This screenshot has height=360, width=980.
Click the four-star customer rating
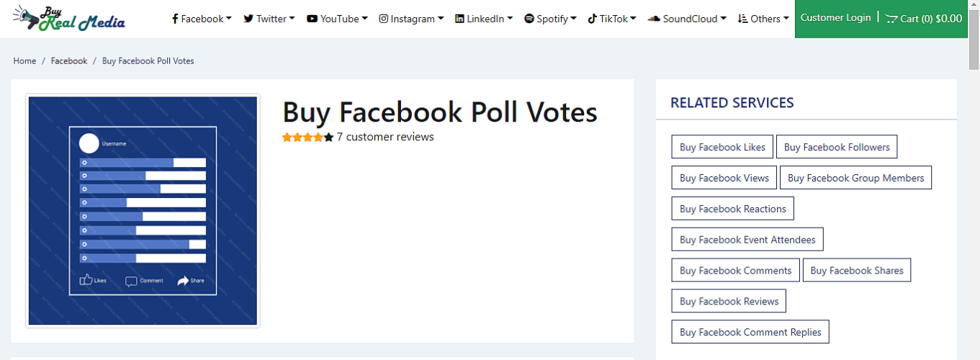click(x=307, y=138)
